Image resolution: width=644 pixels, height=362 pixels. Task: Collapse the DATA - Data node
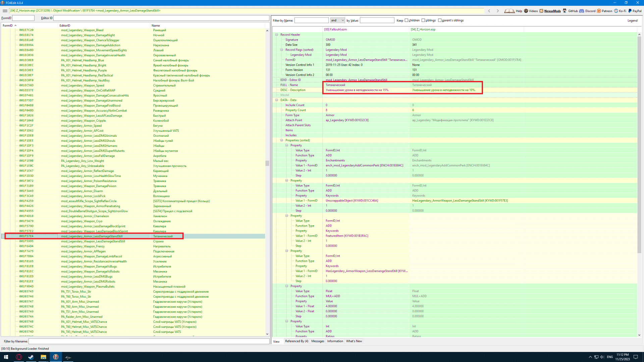pos(277,100)
